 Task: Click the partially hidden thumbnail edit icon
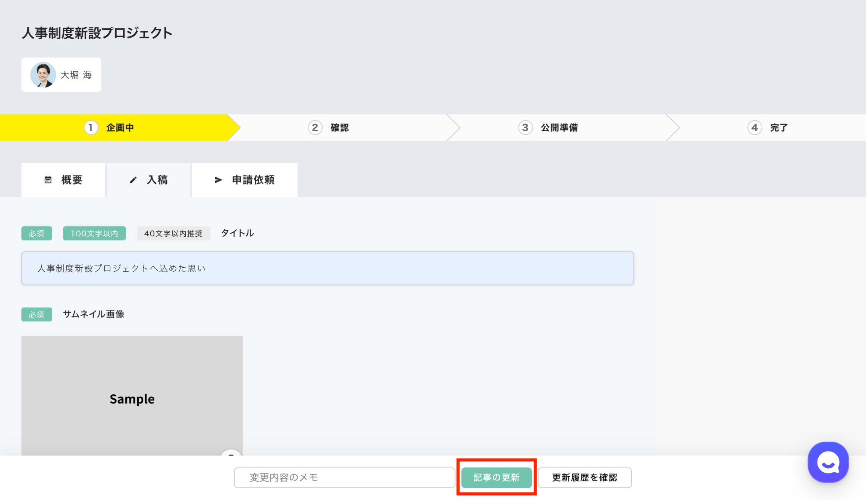pyautogui.click(x=231, y=453)
